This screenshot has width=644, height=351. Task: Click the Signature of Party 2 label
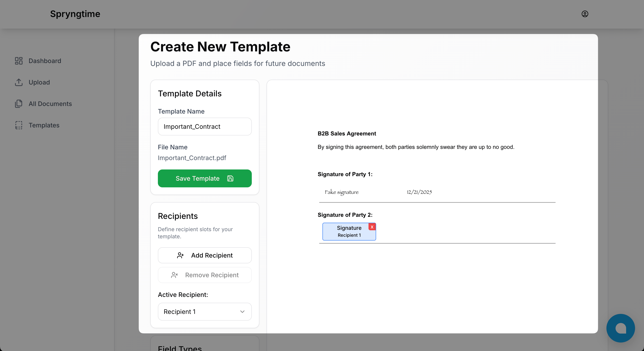345,215
